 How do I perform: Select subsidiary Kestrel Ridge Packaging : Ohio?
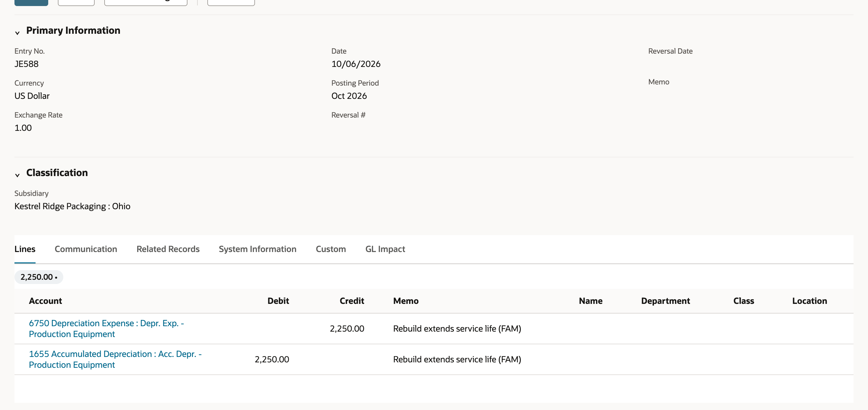(x=72, y=206)
